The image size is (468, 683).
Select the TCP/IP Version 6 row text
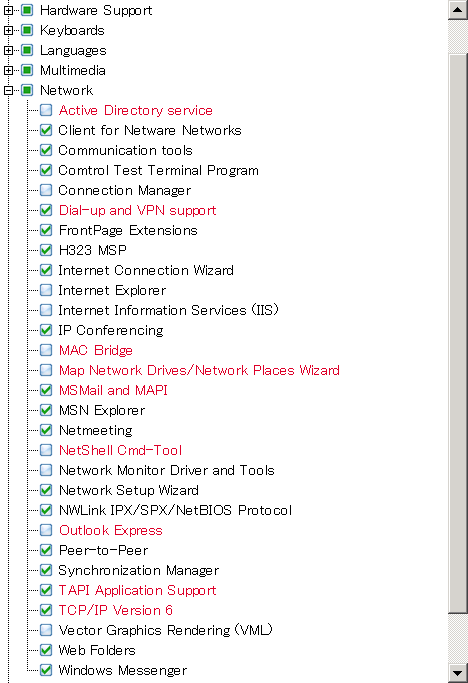[116, 610]
